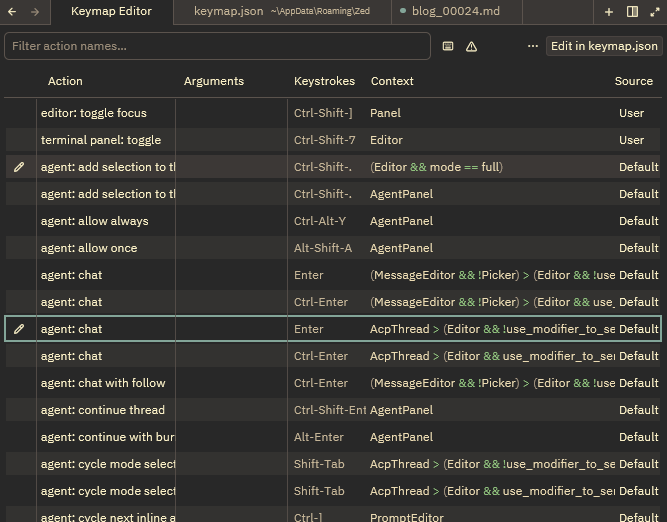Viewport: 667px width, 522px height.
Task: Click the Keystrokes column header
Action: 324,81
